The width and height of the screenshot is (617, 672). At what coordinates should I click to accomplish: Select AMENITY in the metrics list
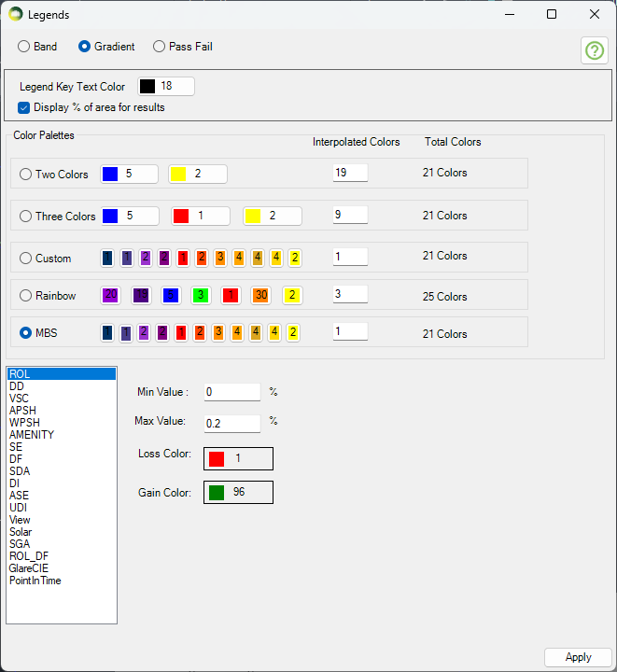62,435
